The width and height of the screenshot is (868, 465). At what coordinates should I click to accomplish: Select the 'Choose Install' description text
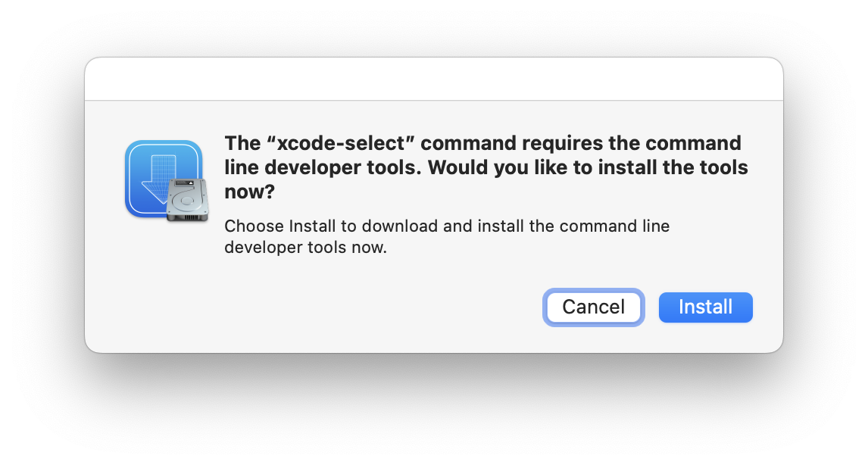tap(447, 236)
